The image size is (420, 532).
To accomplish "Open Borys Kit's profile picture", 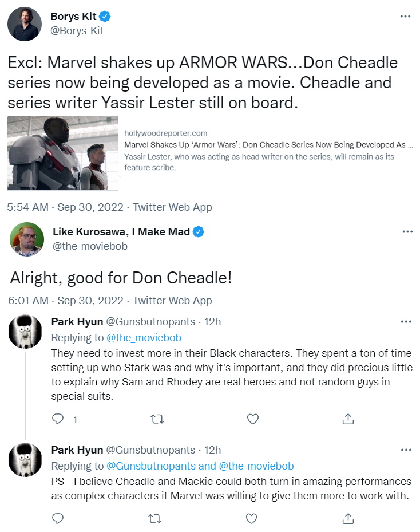I will 24,24.
